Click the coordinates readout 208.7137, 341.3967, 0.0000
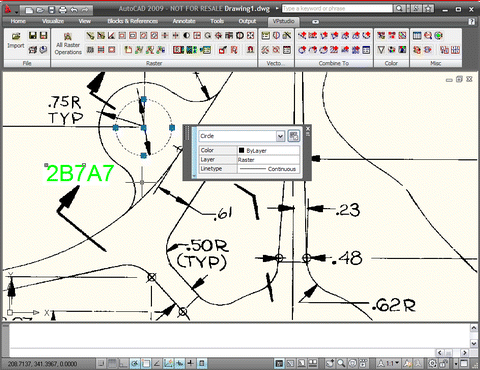 (x=42, y=364)
